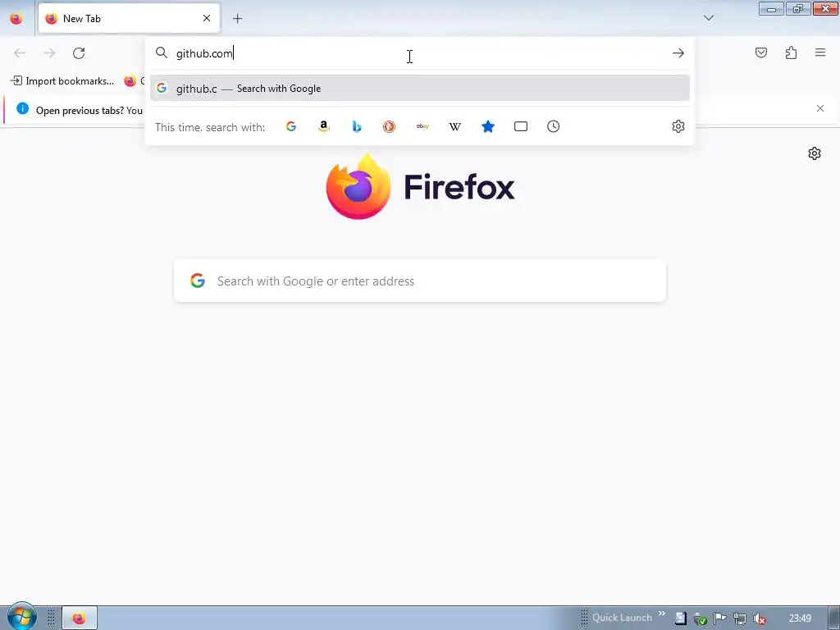Viewport: 840px width, 630px height.
Task: Open Action Center flag tray icon
Action: click(720, 619)
